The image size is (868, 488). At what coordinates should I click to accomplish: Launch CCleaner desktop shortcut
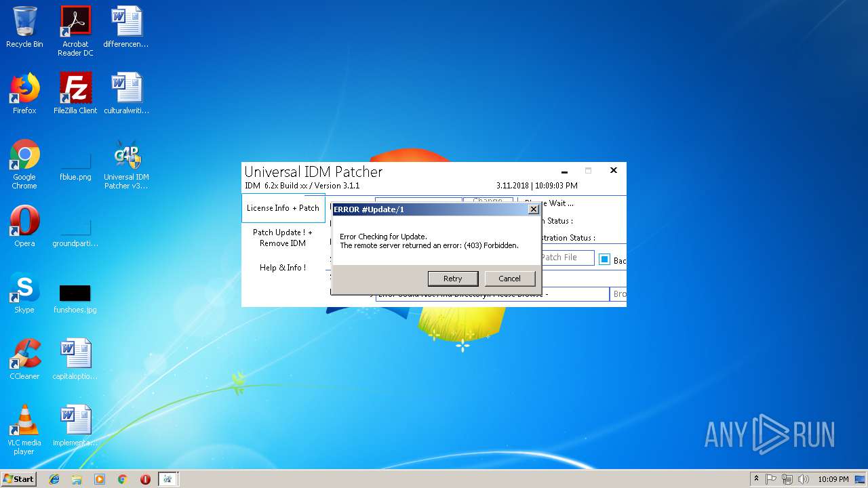[24, 360]
